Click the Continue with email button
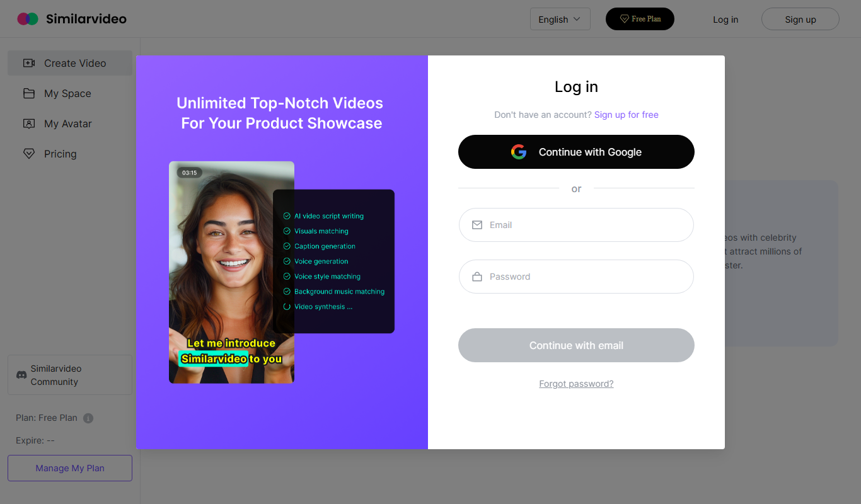This screenshot has height=504, width=861. coord(576,345)
